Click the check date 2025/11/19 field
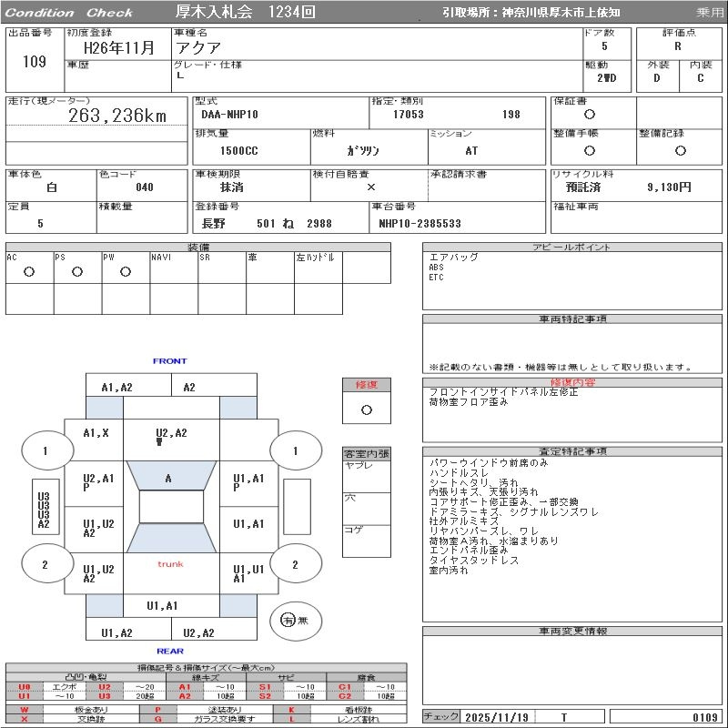The height and width of the screenshot is (728, 728). tap(496, 717)
